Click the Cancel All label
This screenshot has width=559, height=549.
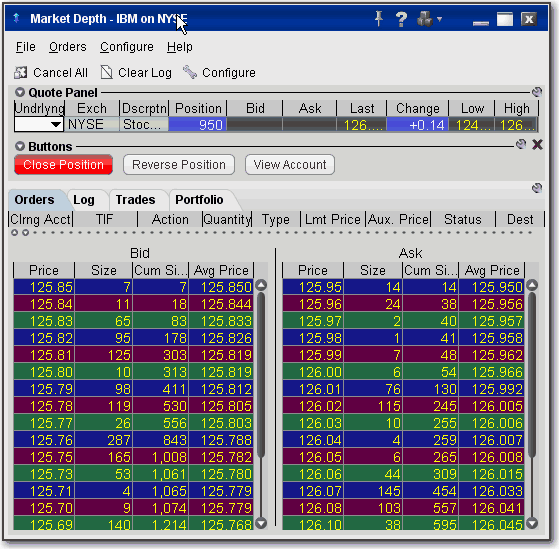60,73
